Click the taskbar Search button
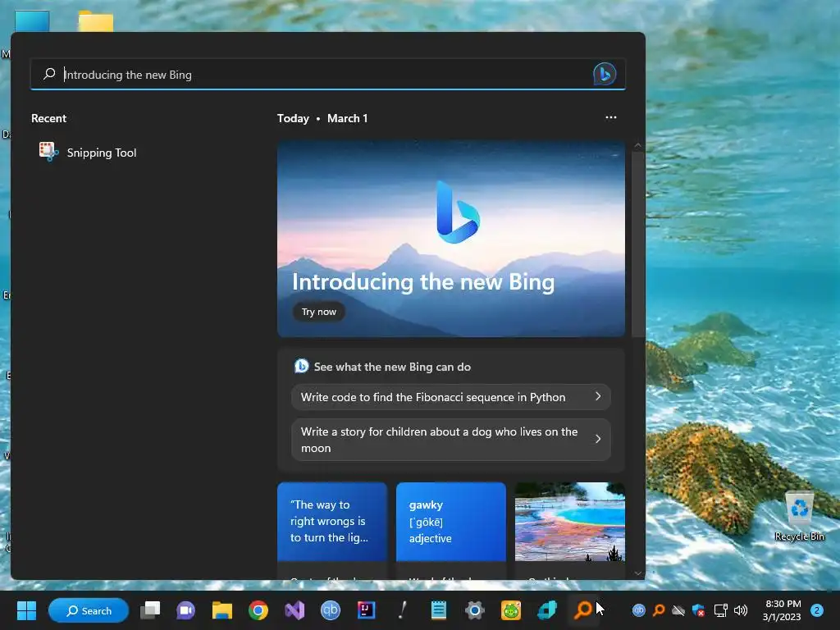 point(89,610)
